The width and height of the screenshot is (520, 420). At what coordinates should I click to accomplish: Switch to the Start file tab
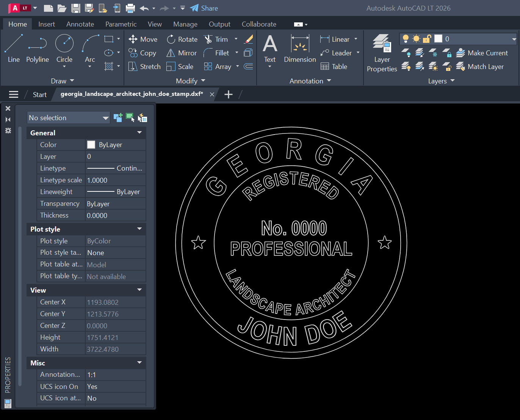tap(39, 94)
